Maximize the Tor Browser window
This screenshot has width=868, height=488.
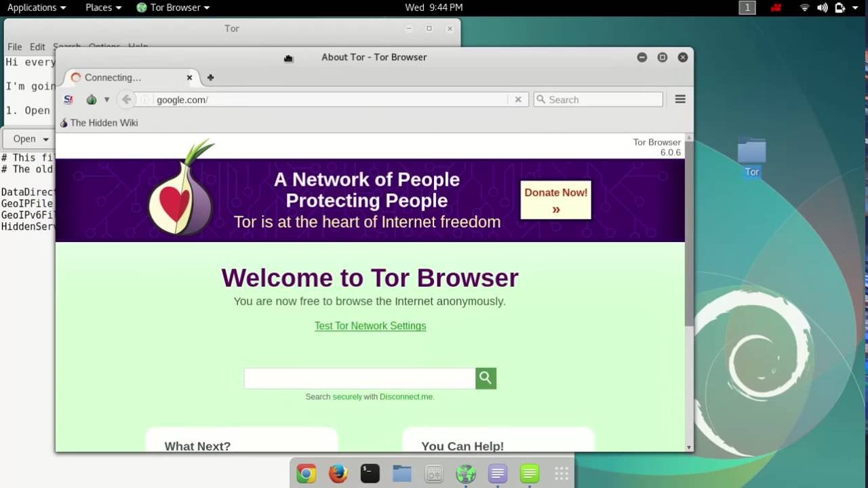[x=663, y=57]
